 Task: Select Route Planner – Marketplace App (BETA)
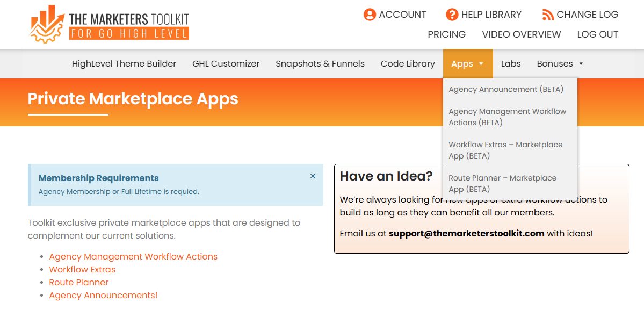(x=502, y=184)
